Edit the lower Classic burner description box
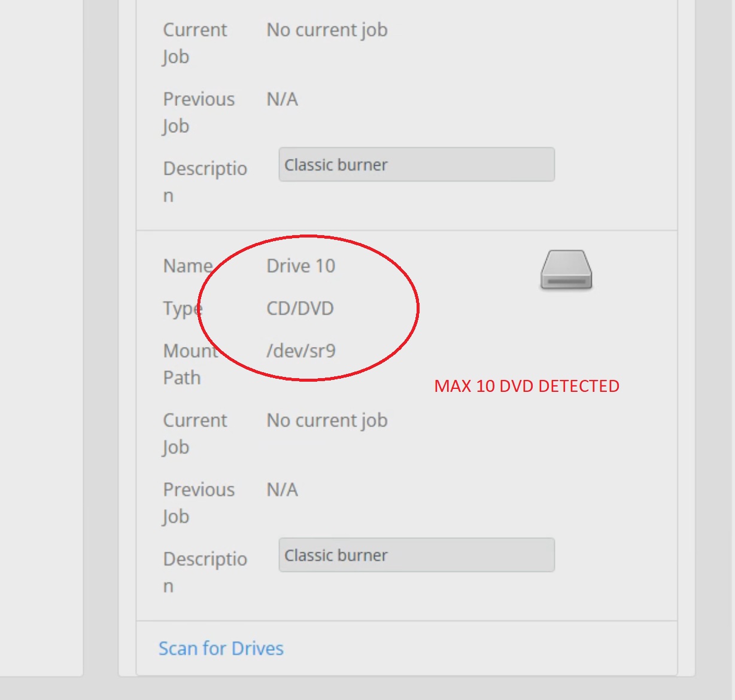Image resolution: width=735 pixels, height=700 pixels. click(416, 555)
